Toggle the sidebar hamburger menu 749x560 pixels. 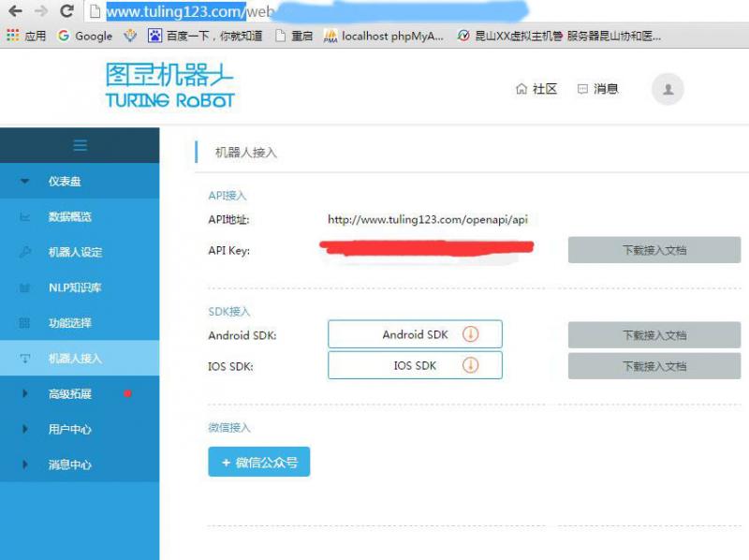point(80,145)
